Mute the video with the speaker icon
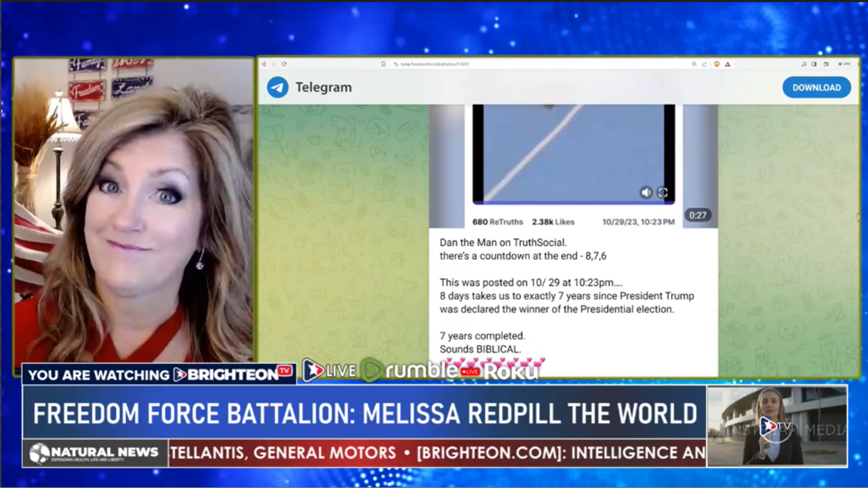 click(x=646, y=192)
